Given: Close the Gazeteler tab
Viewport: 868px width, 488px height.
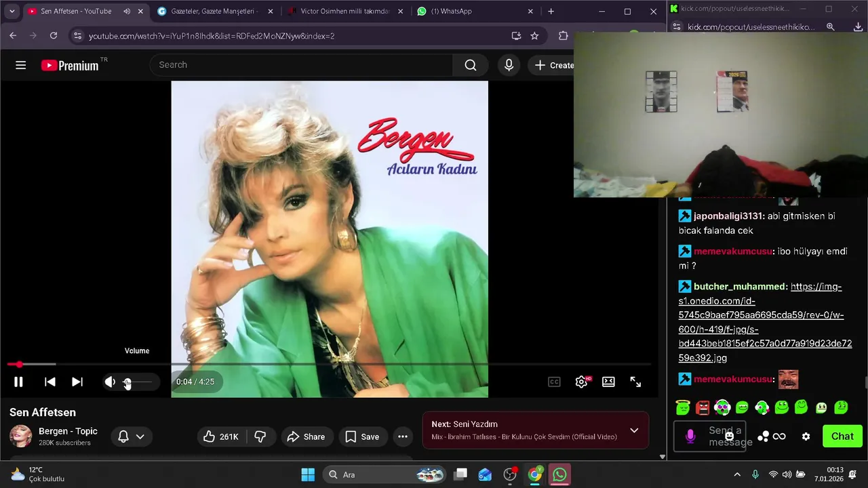Looking at the screenshot, I should pyautogui.click(x=270, y=12).
